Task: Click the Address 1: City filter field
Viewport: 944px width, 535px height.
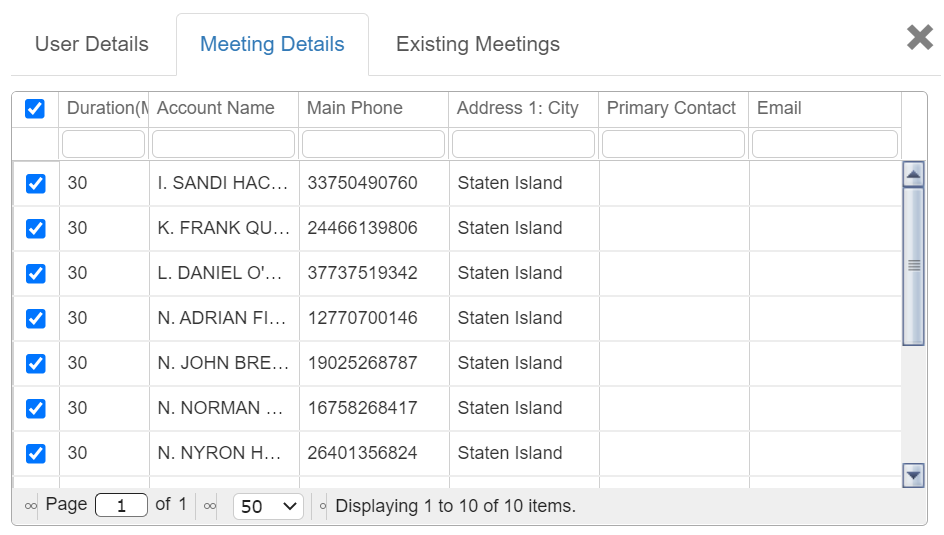Action: [x=523, y=144]
